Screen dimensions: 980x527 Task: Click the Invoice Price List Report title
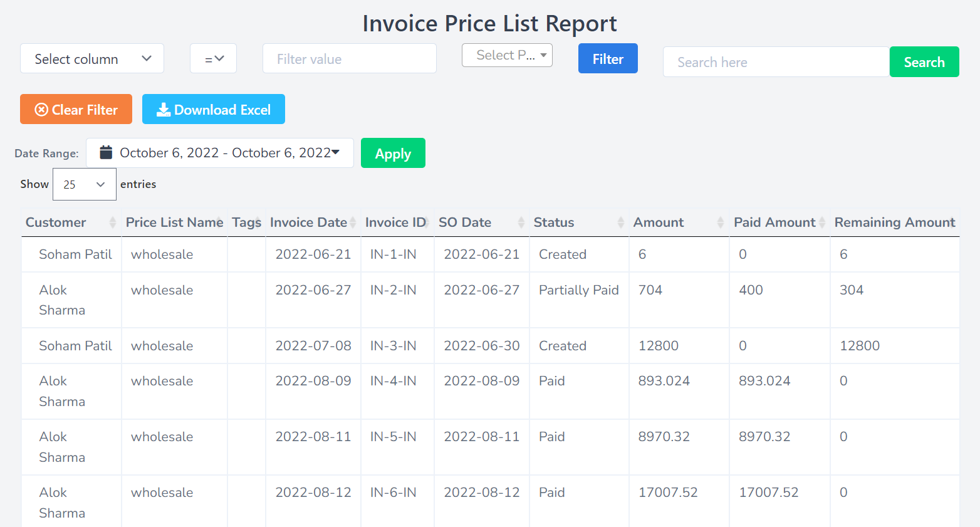490,23
